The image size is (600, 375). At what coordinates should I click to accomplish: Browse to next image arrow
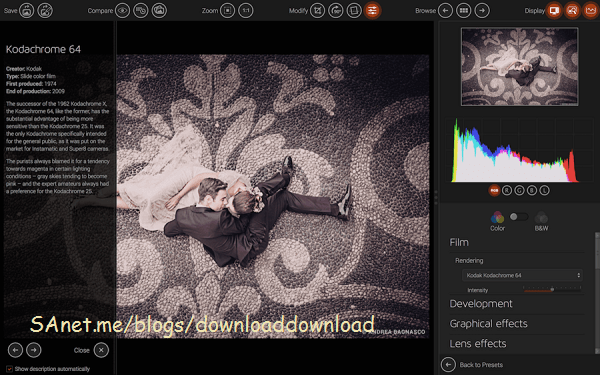(482, 10)
